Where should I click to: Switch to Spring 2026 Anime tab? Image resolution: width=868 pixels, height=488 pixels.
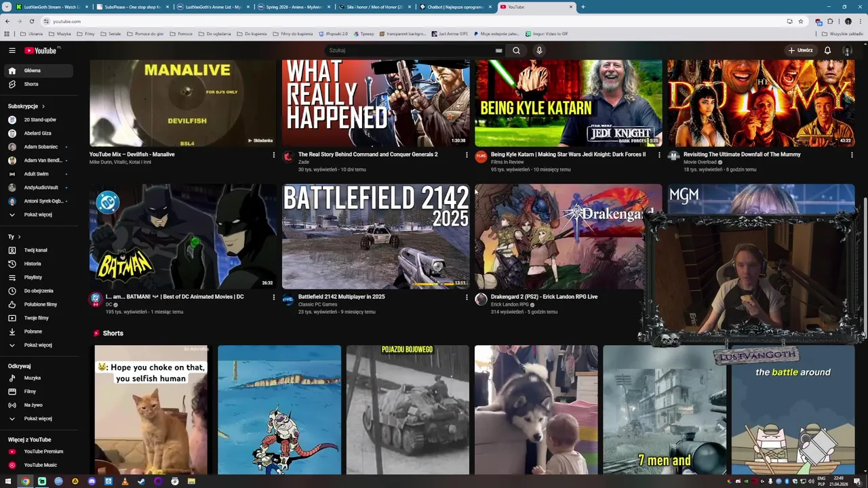(x=294, y=7)
